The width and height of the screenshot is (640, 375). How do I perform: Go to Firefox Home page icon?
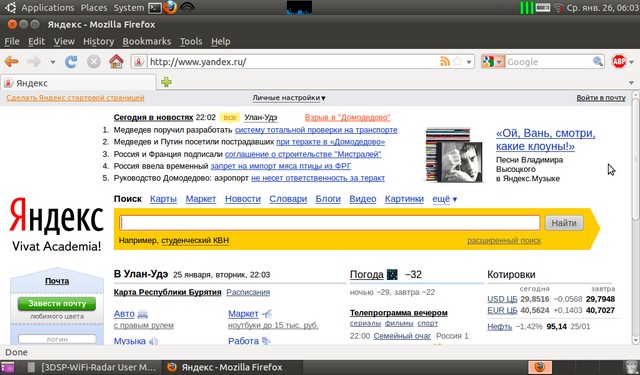[x=116, y=62]
